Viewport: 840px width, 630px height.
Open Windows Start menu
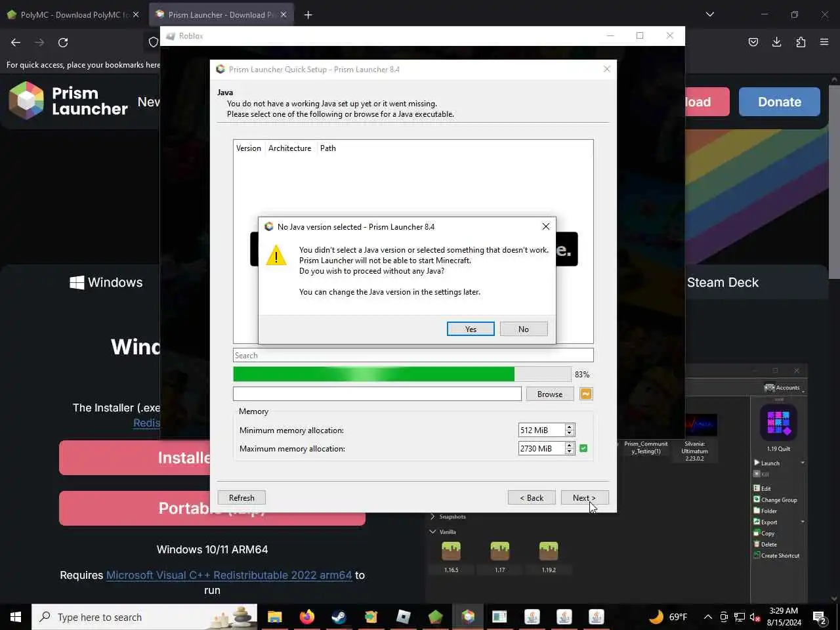(x=16, y=617)
